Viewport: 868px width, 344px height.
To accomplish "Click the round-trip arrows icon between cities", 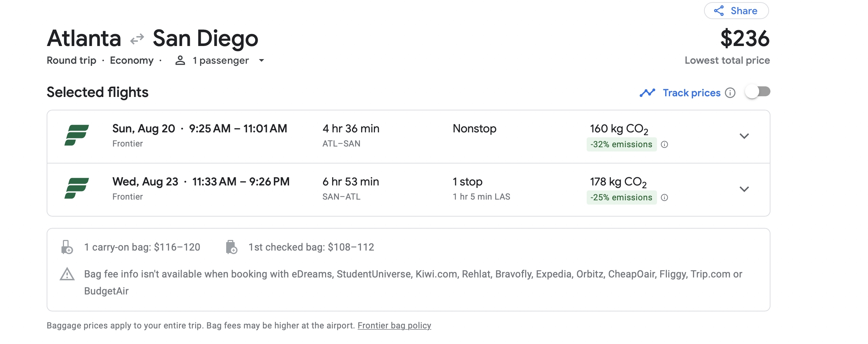I will [137, 39].
